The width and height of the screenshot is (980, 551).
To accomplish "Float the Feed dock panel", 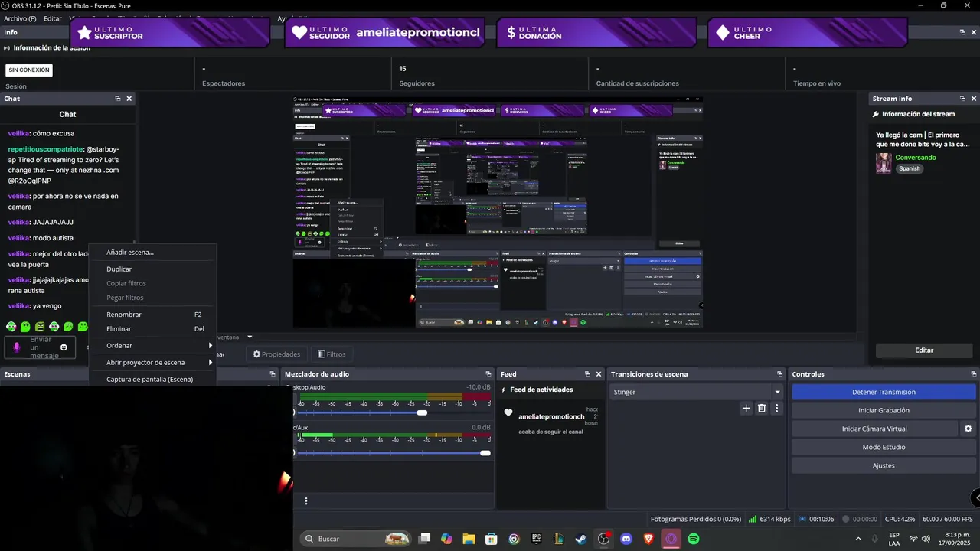I will click(x=587, y=374).
